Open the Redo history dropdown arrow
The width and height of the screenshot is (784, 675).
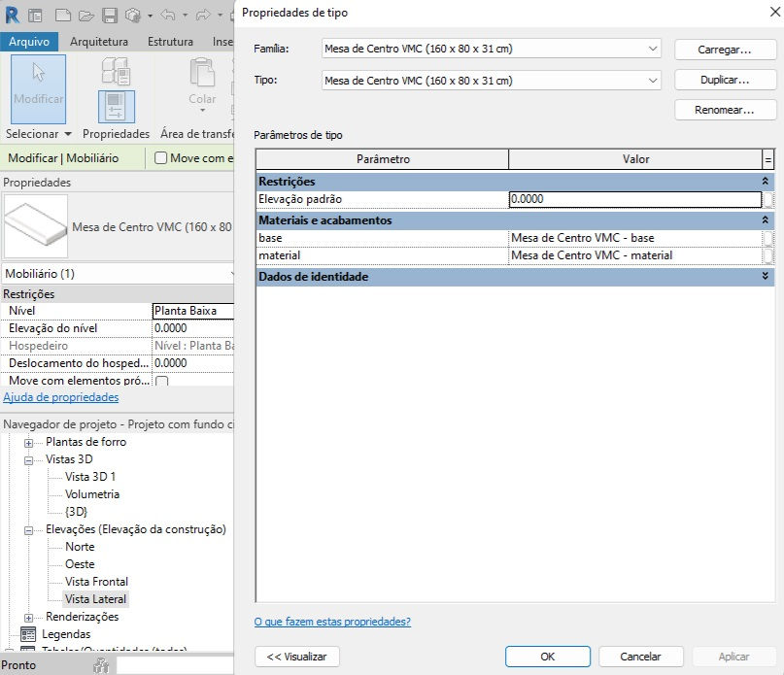point(220,16)
